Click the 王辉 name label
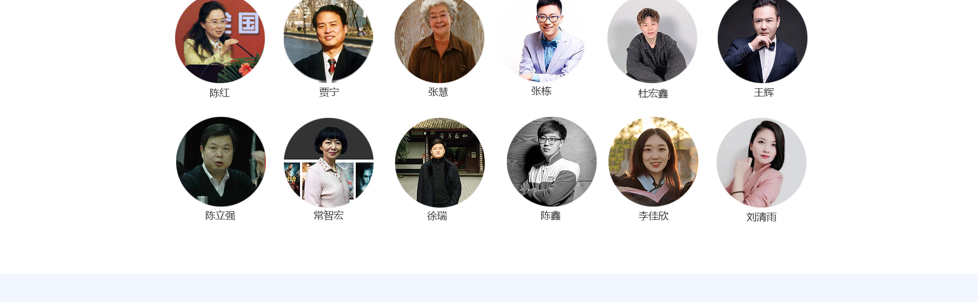This screenshot has height=302, width=980. (x=764, y=92)
